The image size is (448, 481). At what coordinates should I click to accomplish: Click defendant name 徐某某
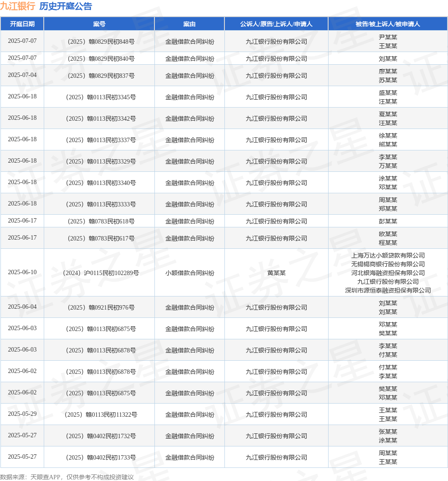coord(388,136)
